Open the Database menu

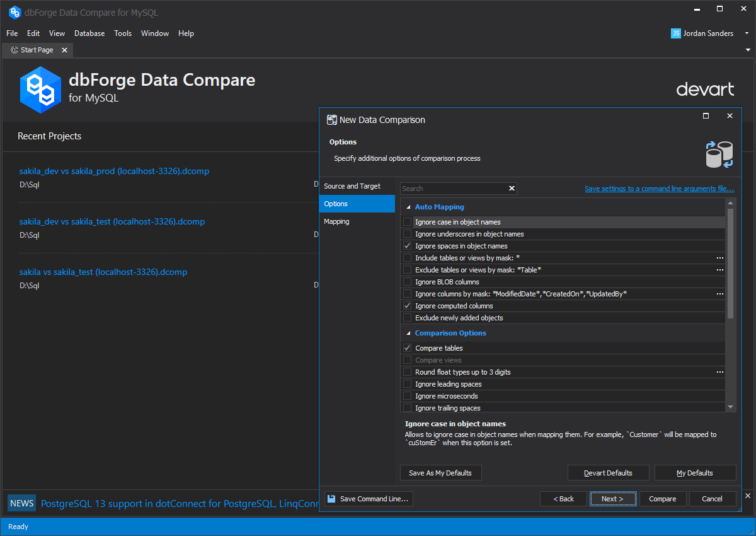pyautogui.click(x=89, y=33)
